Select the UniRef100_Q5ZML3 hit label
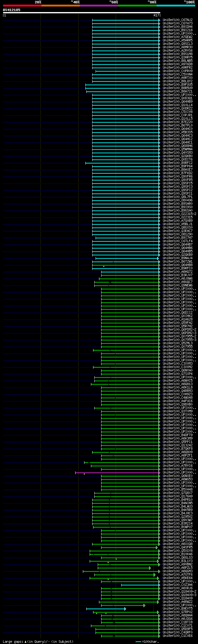198x644 pixels. [x=178, y=343]
